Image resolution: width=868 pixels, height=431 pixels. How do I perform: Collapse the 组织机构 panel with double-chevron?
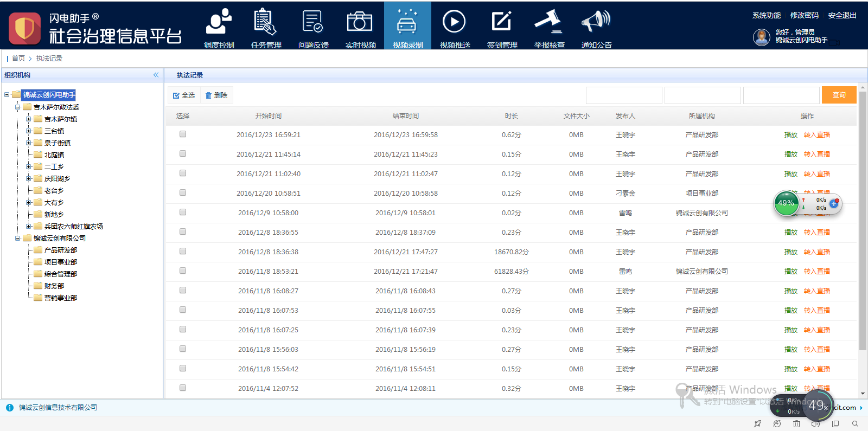coord(156,75)
